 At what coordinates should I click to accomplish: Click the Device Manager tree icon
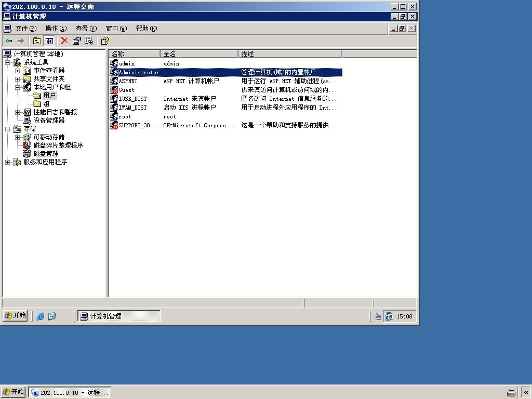[27, 120]
